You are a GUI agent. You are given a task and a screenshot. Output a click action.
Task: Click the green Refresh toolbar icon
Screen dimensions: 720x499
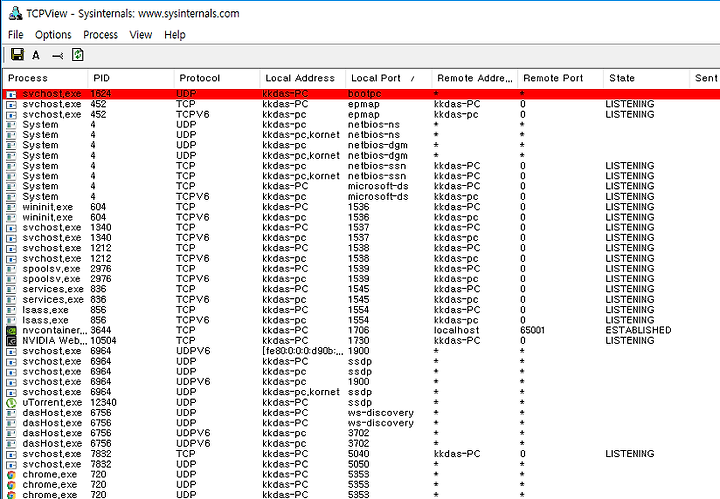click(x=78, y=55)
